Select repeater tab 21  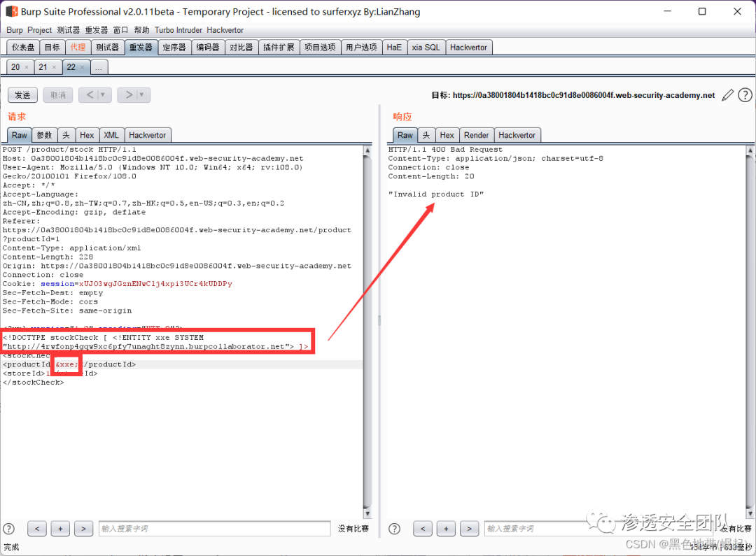43,67
